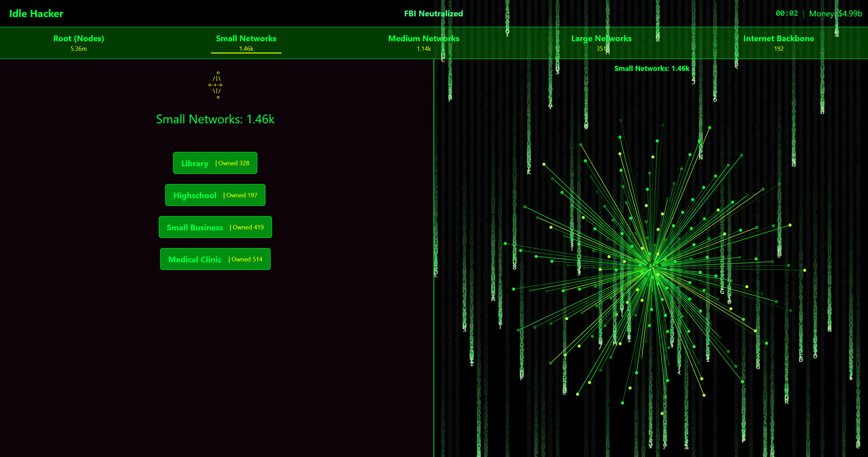Switch to the Medium Networks tab
This screenshot has height=457, width=868.
click(x=424, y=42)
